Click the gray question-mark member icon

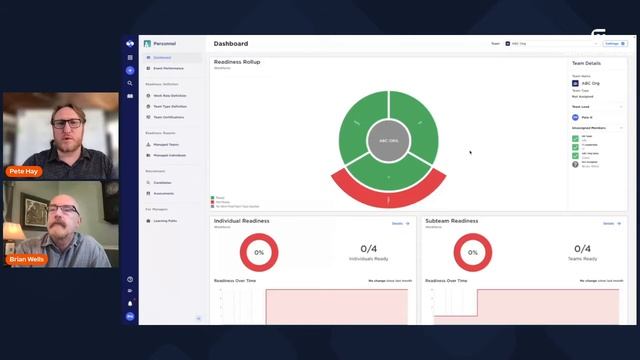pyautogui.click(x=575, y=164)
